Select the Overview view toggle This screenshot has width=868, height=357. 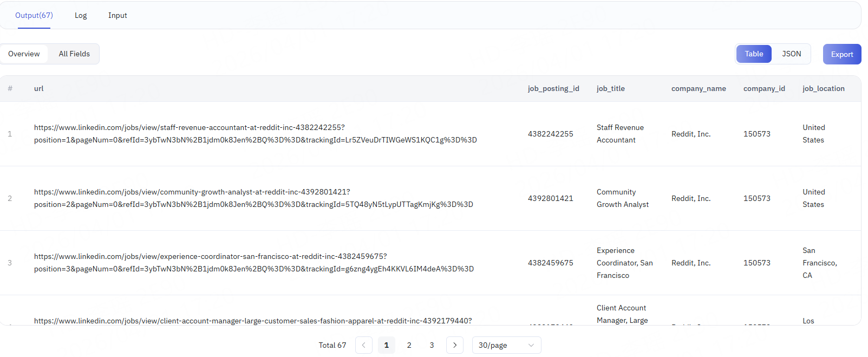click(x=24, y=54)
